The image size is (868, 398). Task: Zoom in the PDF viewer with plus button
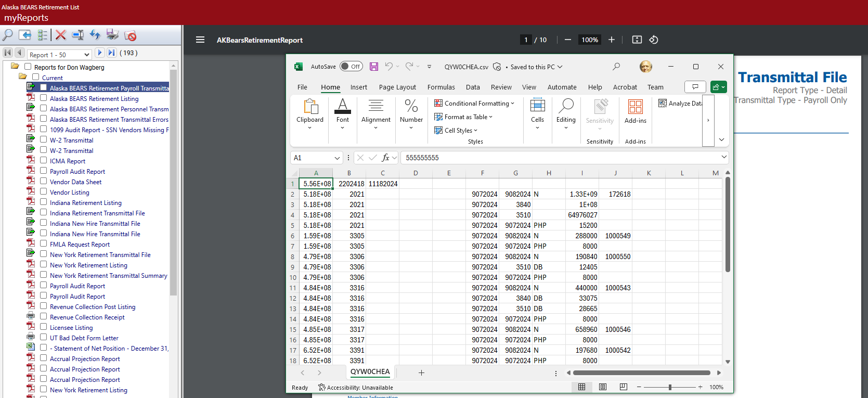(612, 40)
